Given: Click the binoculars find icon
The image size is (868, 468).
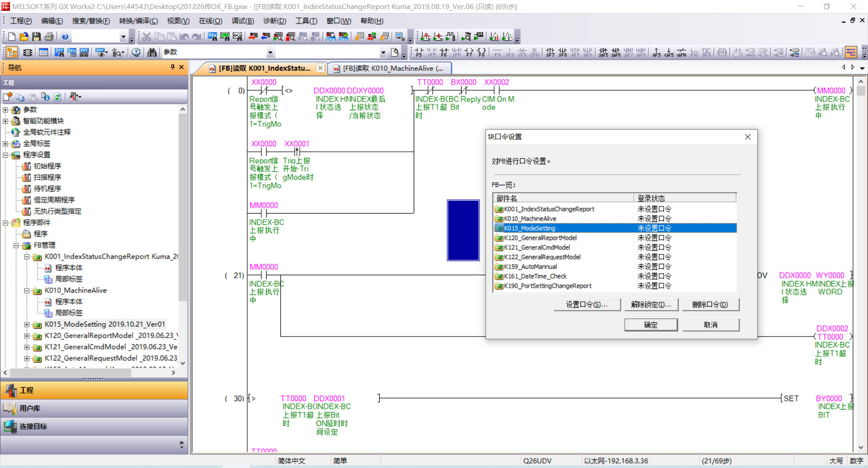Looking at the screenshot, I should pos(152,52).
